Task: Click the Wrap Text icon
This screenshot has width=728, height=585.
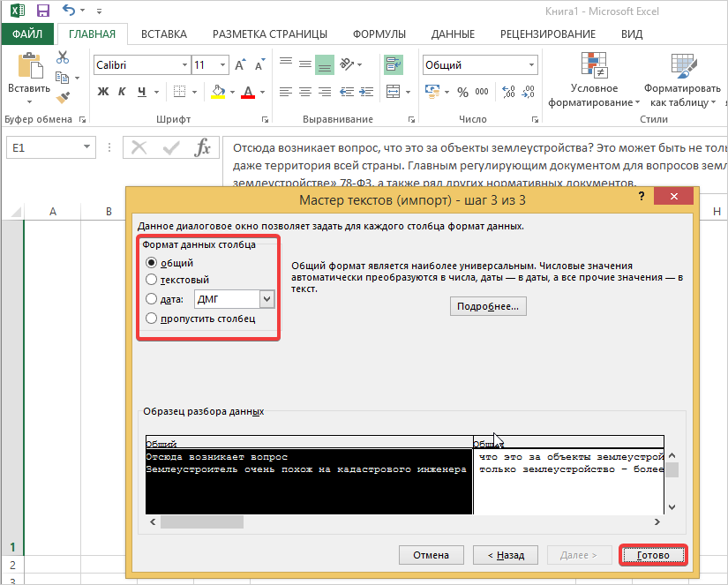Action: [x=392, y=64]
